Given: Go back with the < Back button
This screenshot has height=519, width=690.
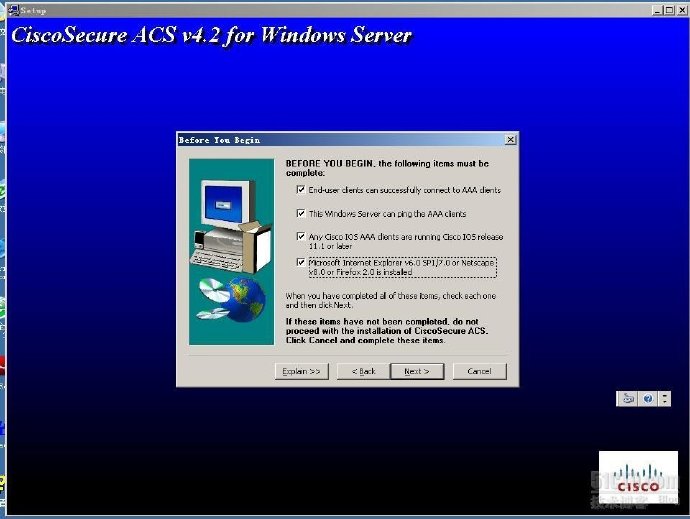Looking at the screenshot, I should [x=363, y=371].
